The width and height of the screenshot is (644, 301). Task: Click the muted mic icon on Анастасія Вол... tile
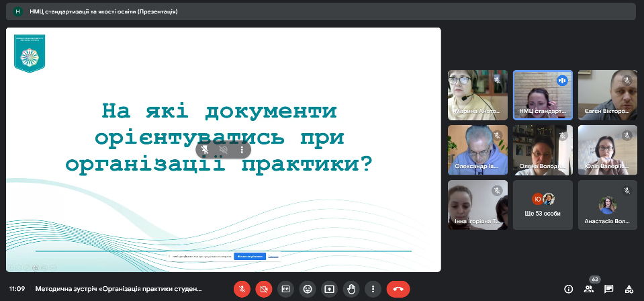627,190
